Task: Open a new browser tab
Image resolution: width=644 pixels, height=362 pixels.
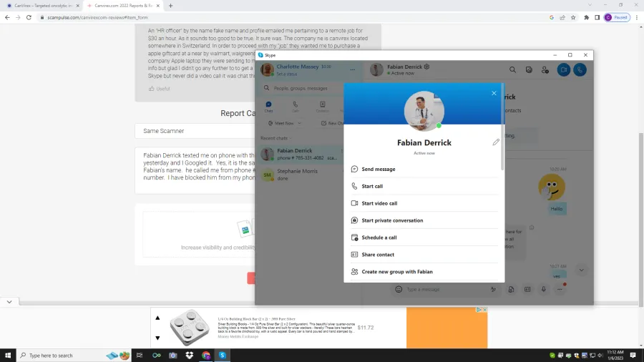Action: pyautogui.click(x=170, y=6)
